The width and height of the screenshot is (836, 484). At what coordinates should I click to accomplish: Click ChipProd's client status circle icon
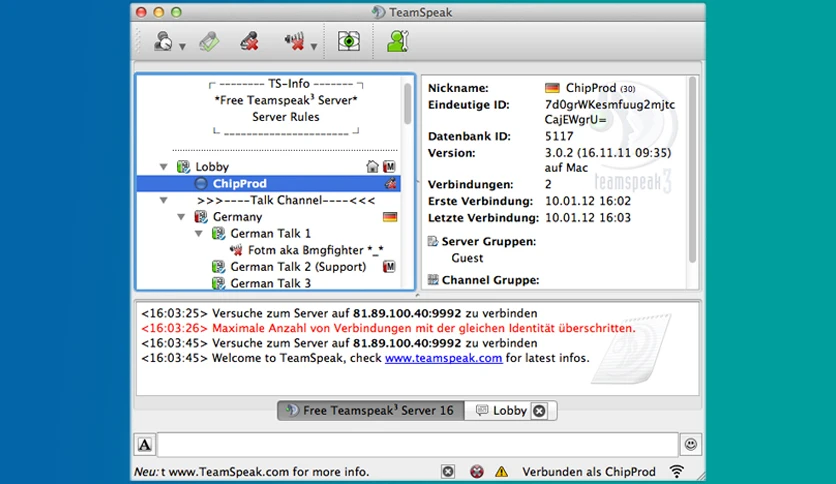click(200, 183)
